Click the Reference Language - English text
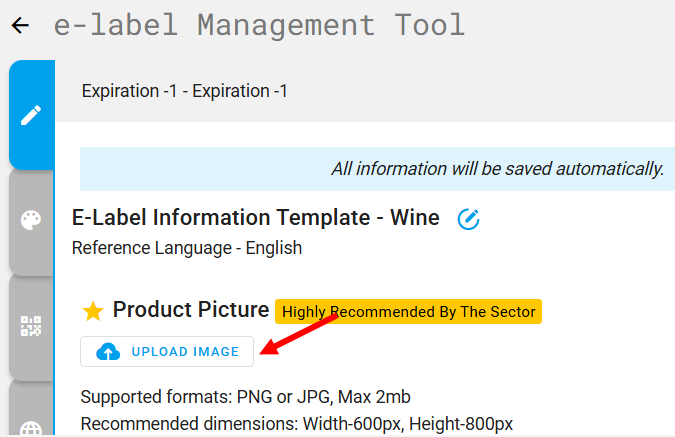Viewport: 675px width, 437px height. click(x=187, y=248)
